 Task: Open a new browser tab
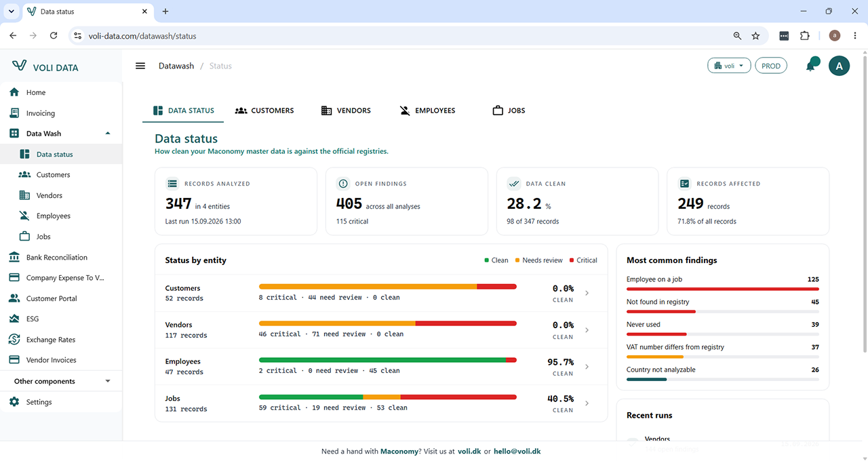[x=165, y=12]
